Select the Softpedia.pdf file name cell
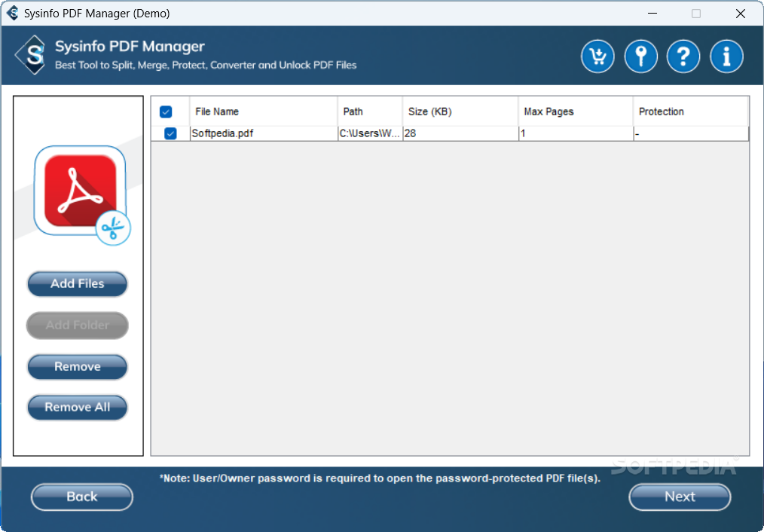This screenshot has width=764, height=532. 264,133
